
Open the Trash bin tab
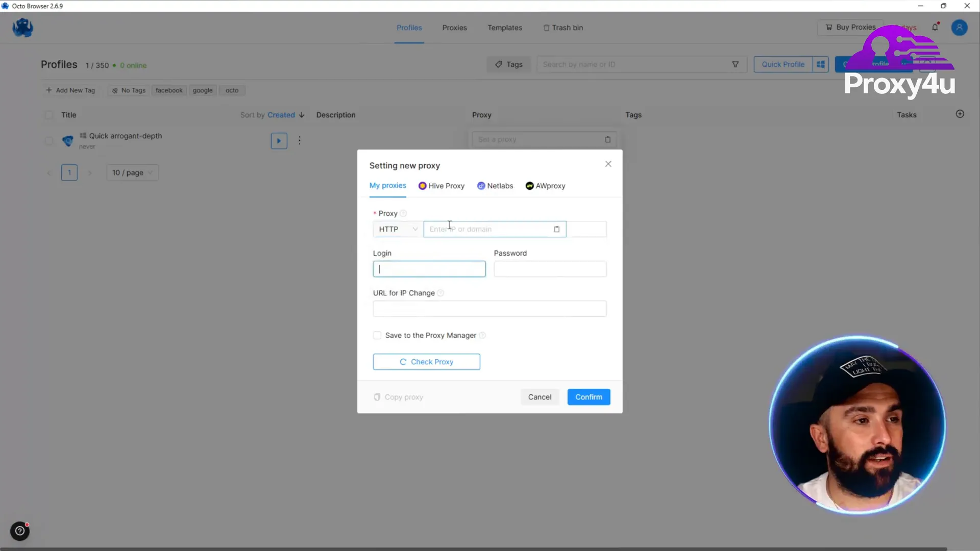[x=563, y=28]
